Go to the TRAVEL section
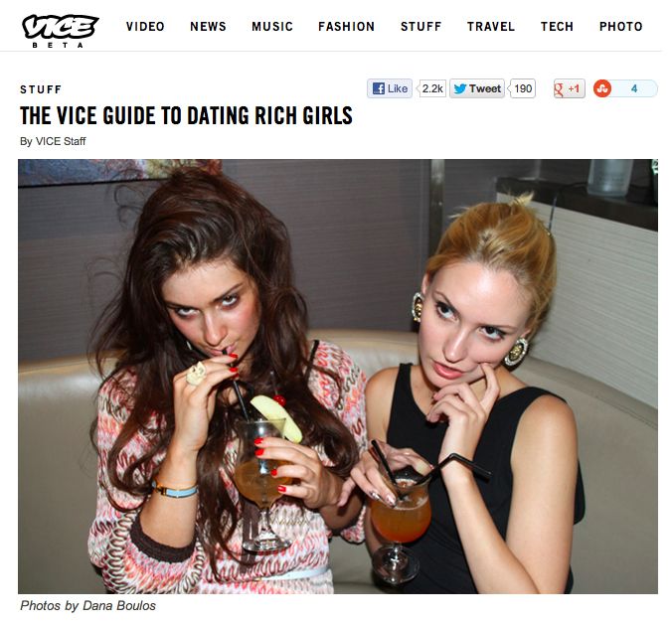 tap(491, 27)
